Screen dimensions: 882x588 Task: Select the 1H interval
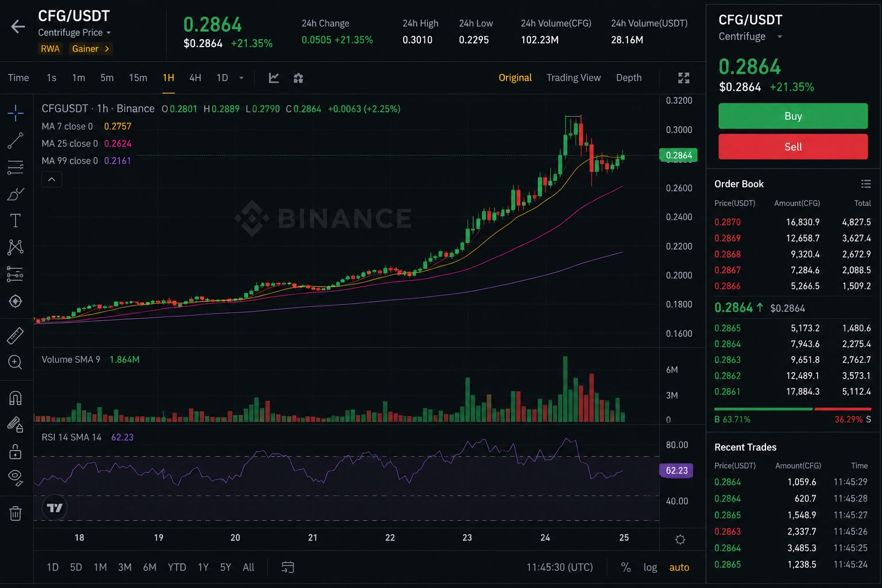click(x=168, y=78)
